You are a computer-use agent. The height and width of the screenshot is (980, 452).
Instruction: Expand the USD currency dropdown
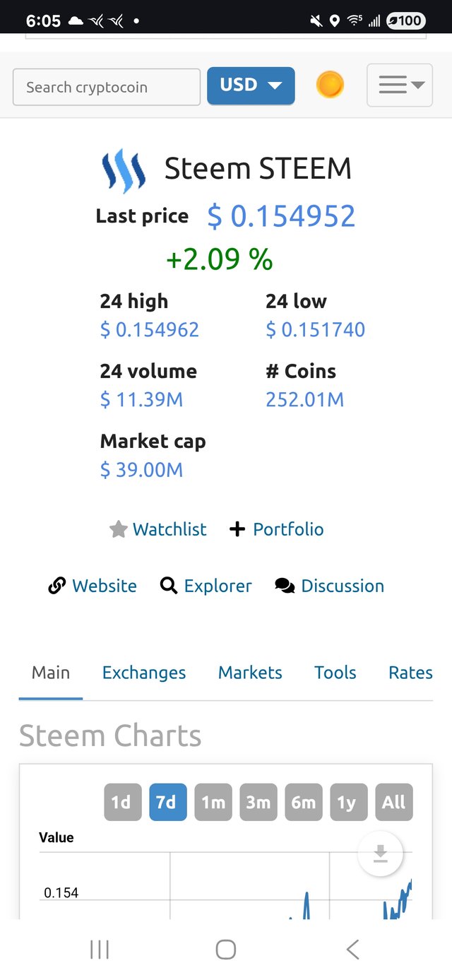click(251, 85)
